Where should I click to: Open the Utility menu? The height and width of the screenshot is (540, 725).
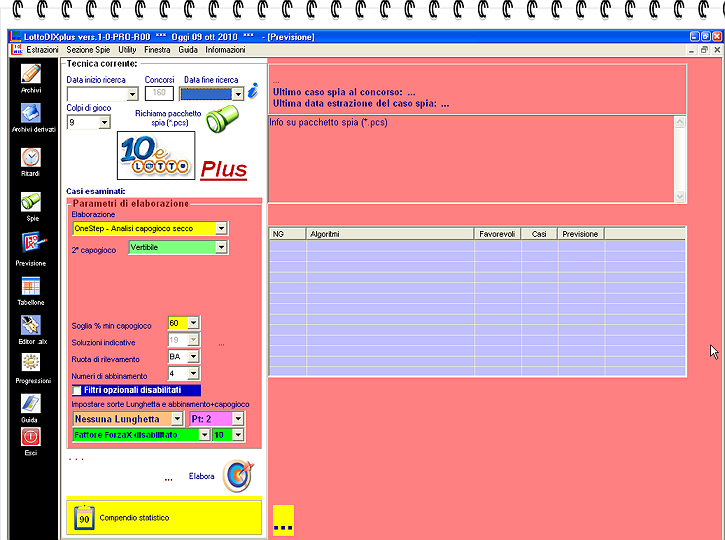pos(127,49)
